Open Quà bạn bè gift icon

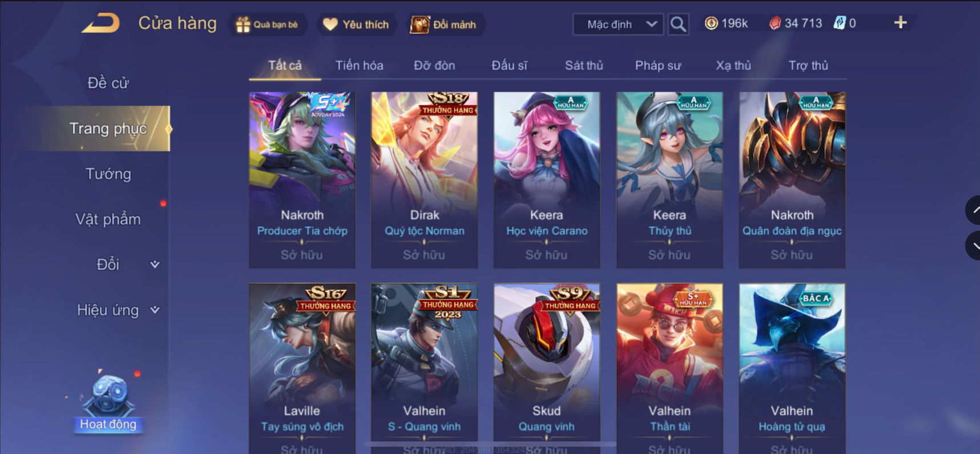click(243, 25)
